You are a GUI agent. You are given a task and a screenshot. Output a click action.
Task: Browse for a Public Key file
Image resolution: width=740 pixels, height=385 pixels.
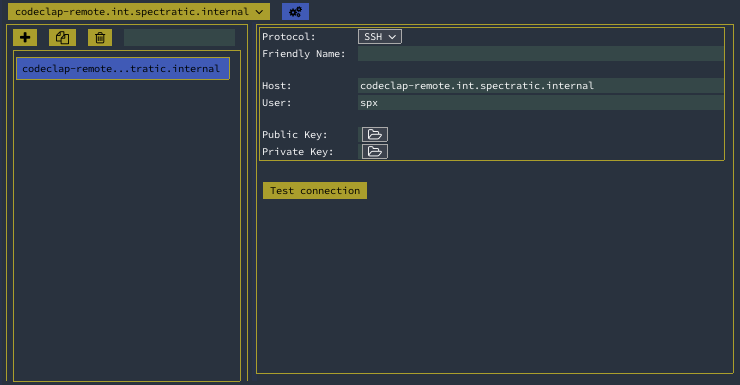click(x=375, y=134)
